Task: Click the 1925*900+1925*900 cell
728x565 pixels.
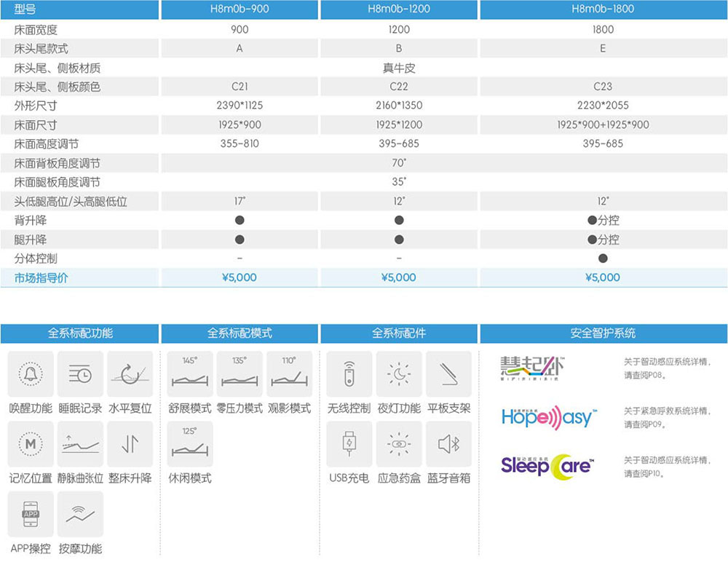Action: [603, 125]
